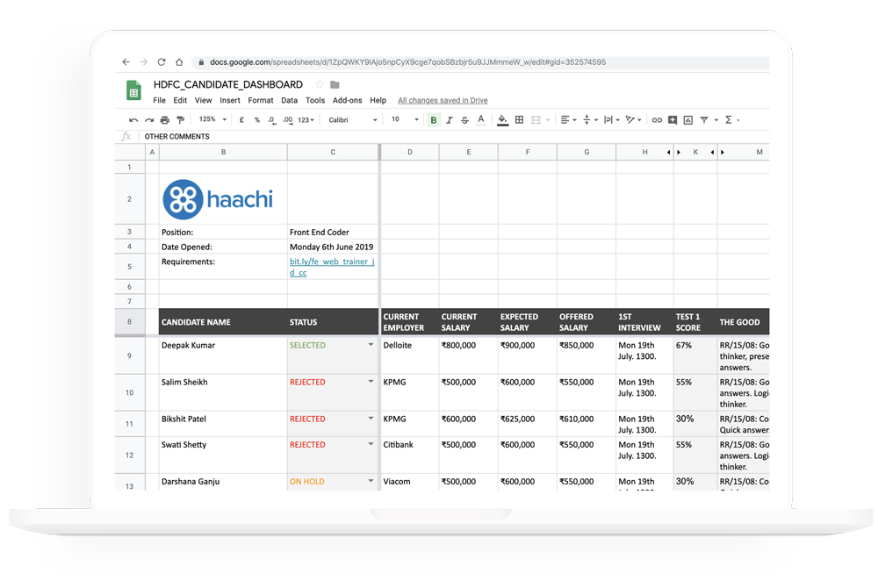Image resolution: width=878 pixels, height=588 pixels.
Task: Open the View menu
Action: coord(204,100)
